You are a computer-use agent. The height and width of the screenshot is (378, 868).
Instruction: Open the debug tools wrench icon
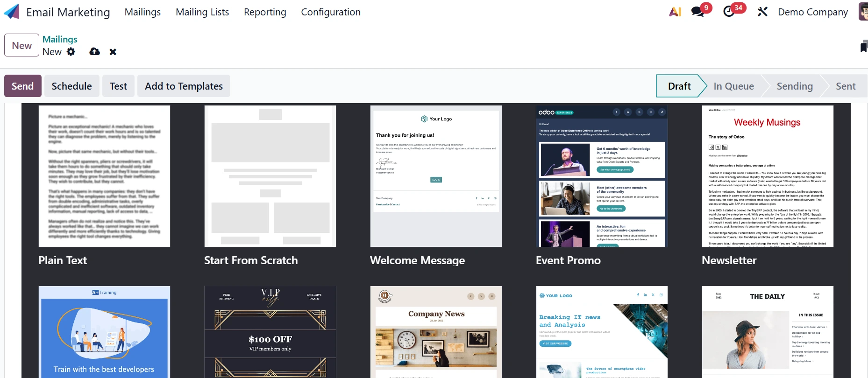pos(762,12)
